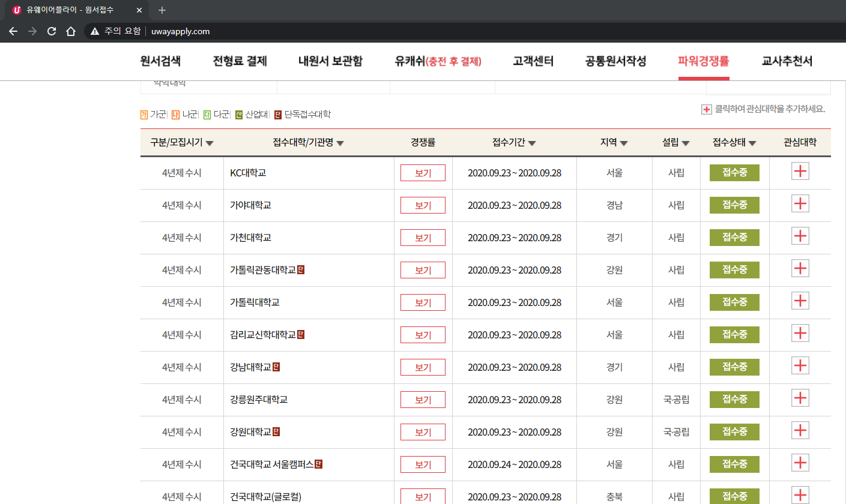Add 건국대학교 서울캠퍼스 to favorites
The image size is (846, 504).
coord(800,463)
